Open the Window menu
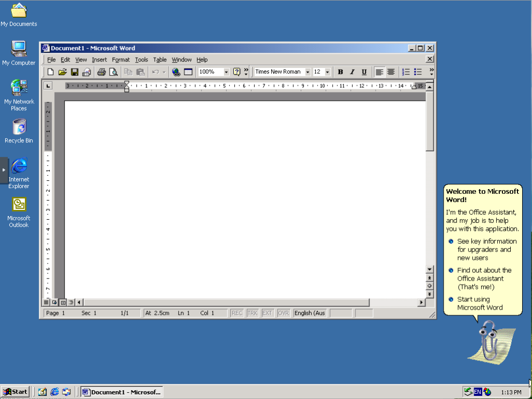Screen dimensions: 532x399 click(x=181, y=60)
